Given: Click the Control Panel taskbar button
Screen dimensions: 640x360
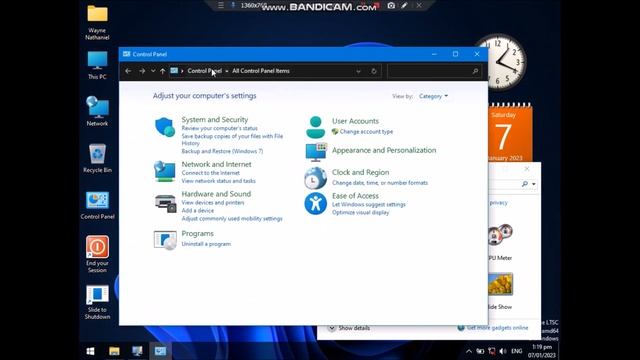Looking at the screenshot, I should [x=160, y=351].
